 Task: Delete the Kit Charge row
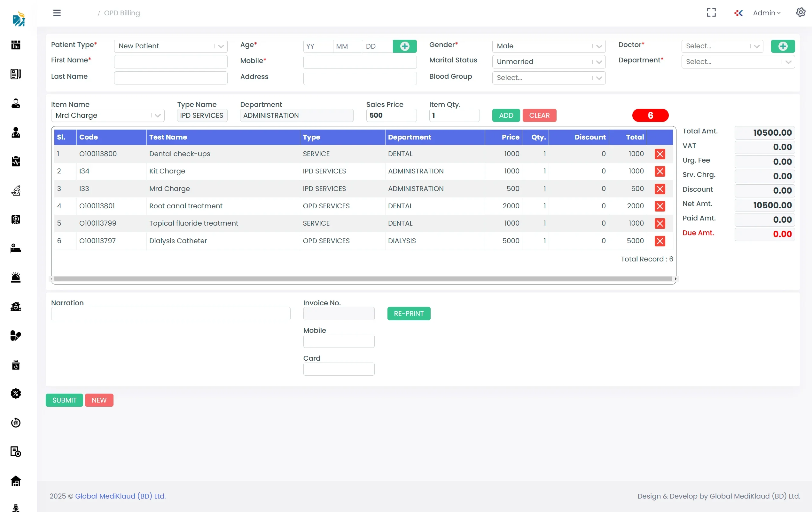click(x=660, y=172)
